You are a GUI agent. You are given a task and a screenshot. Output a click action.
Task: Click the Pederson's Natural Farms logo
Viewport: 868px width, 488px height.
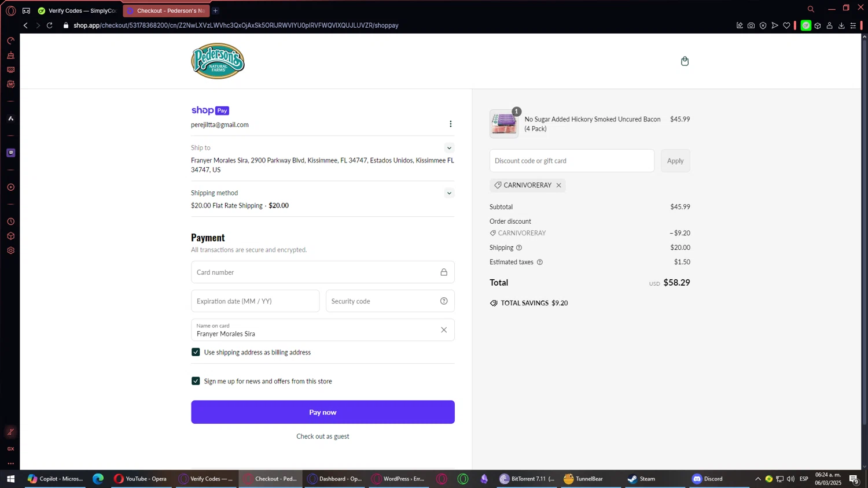click(218, 61)
